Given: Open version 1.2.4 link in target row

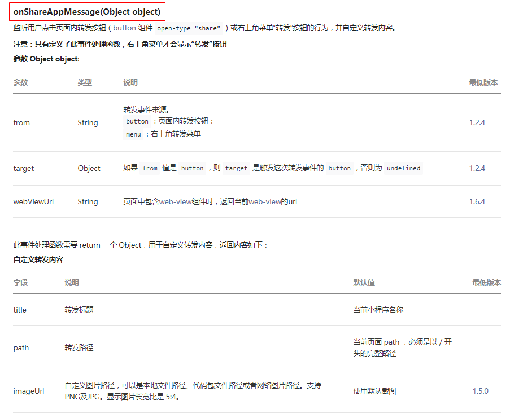Looking at the screenshot, I should [477, 168].
